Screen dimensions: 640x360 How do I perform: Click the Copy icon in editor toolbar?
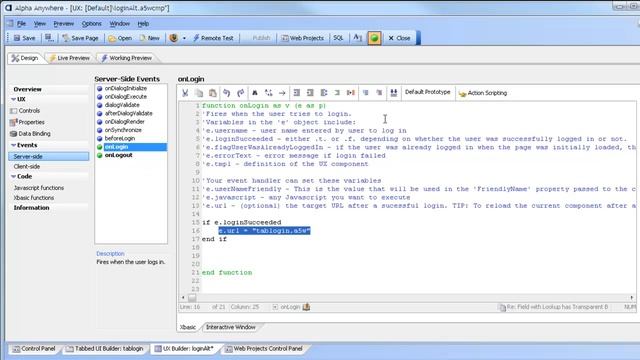[x=199, y=93]
